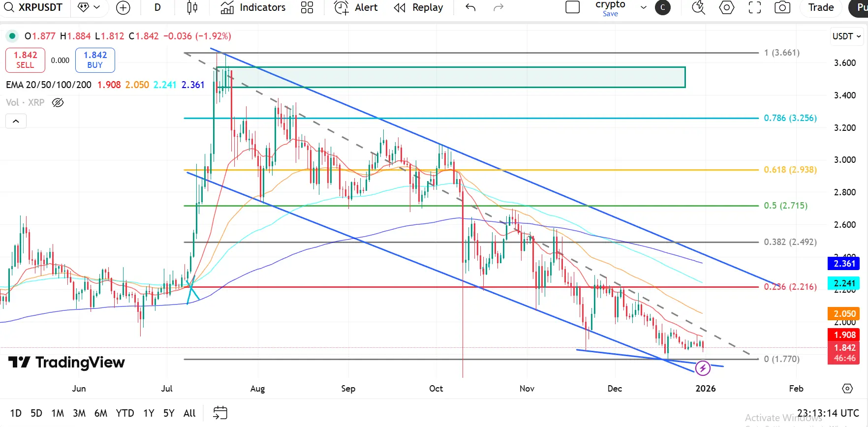The image size is (868, 427).
Task: Open the USDT currency dropdown
Action: coord(846,36)
